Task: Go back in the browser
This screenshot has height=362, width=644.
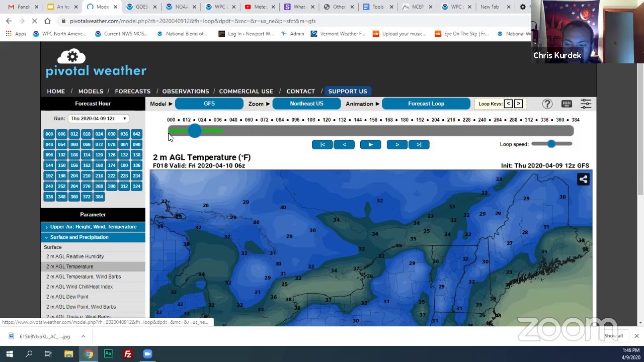Action: pos(9,21)
